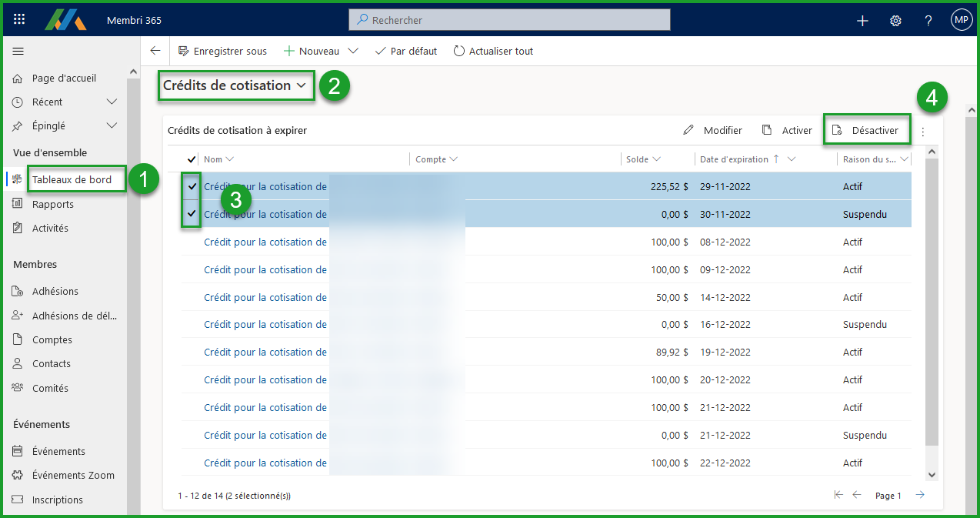Viewport: 980px width, 518px height.
Task: Open the app launcher waffle icon
Action: pyautogui.click(x=19, y=20)
